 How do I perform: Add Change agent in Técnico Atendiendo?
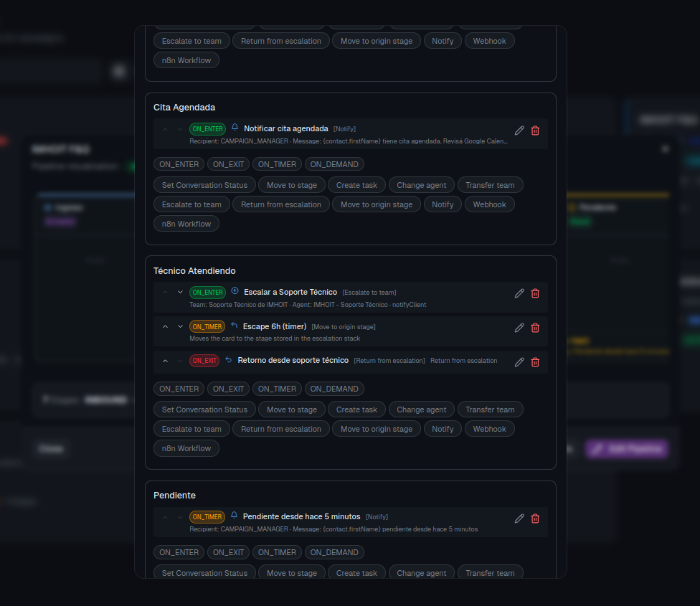click(422, 409)
